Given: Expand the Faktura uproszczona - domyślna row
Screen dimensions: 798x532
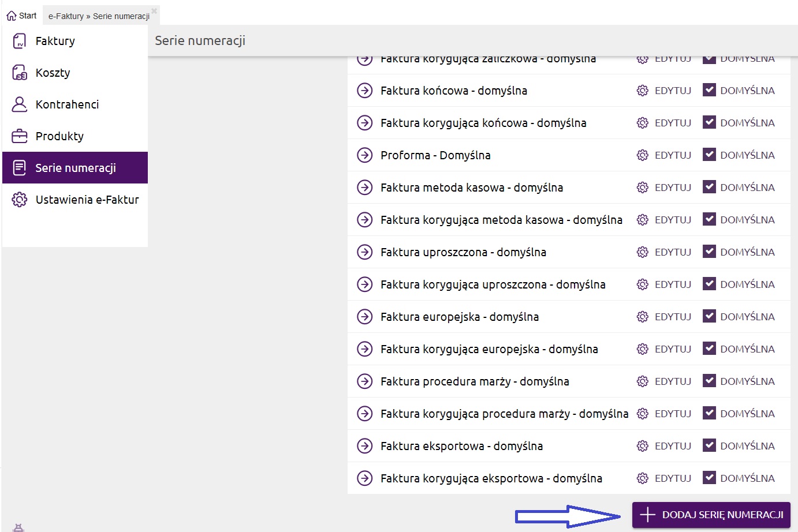Looking at the screenshot, I should coord(364,252).
